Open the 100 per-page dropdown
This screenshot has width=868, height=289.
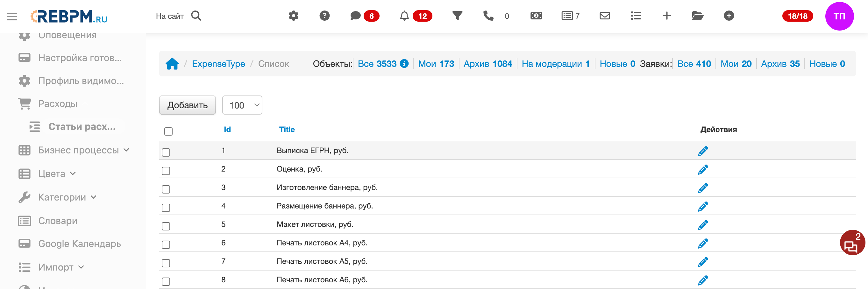tap(242, 105)
